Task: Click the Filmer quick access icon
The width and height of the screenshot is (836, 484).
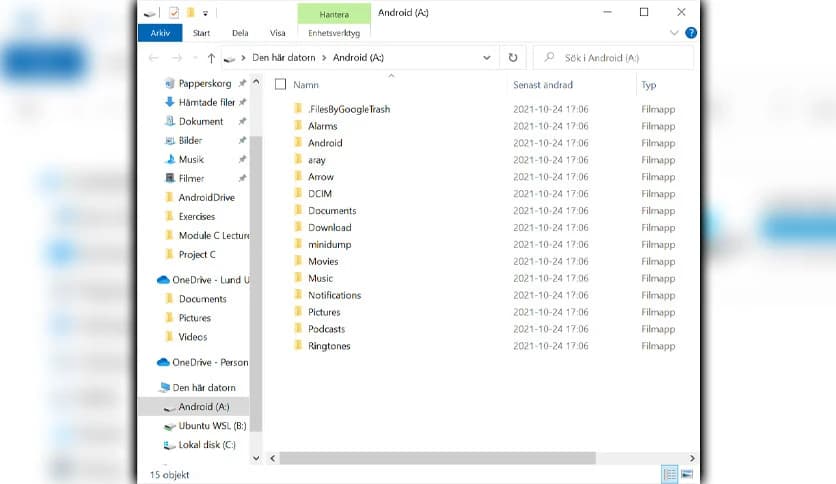Action: [x=170, y=178]
